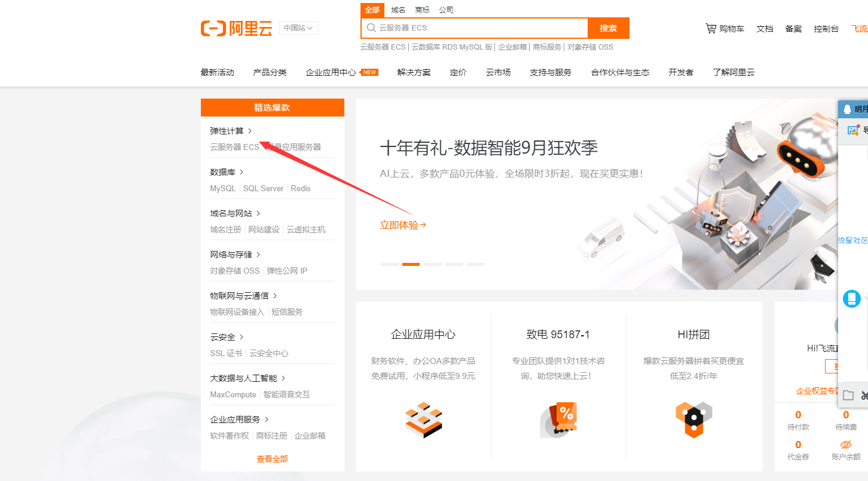Screen dimensions: 868x481
Task: Click the MaxCompute link
Action: [x=233, y=394]
